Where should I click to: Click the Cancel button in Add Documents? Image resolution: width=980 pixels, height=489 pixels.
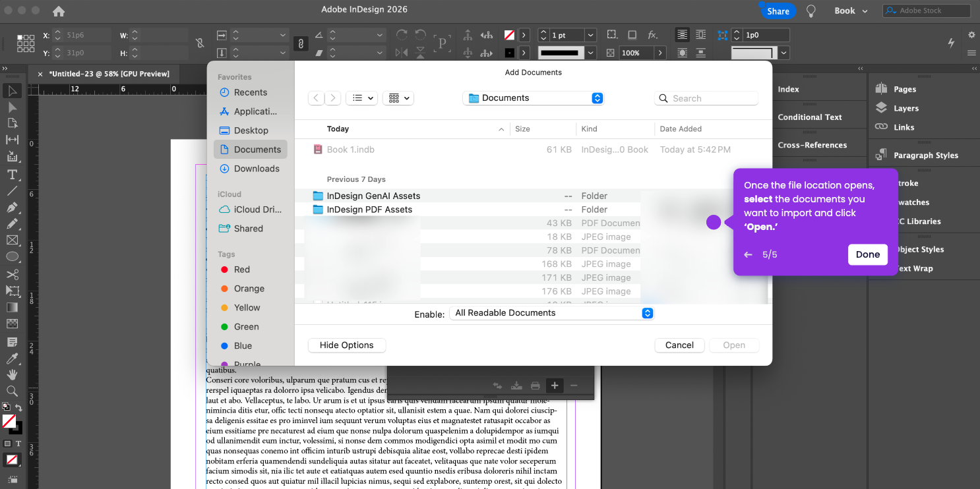(x=679, y=345)
